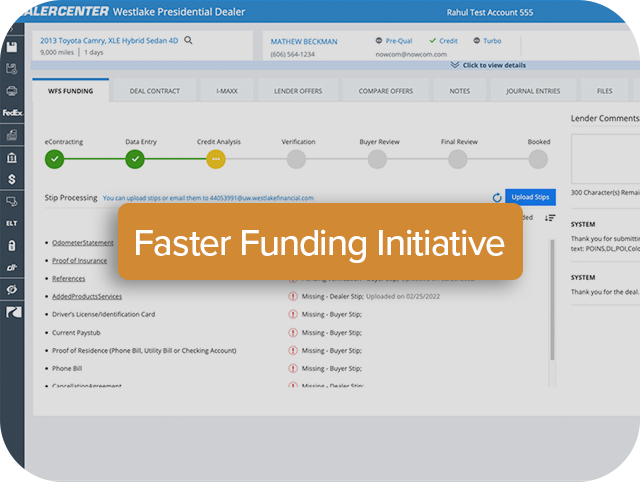The height and width of the screenshot is (482, 640).
Task: Click the dollar sign sidebar icon
Action: (x=12, y=179)
